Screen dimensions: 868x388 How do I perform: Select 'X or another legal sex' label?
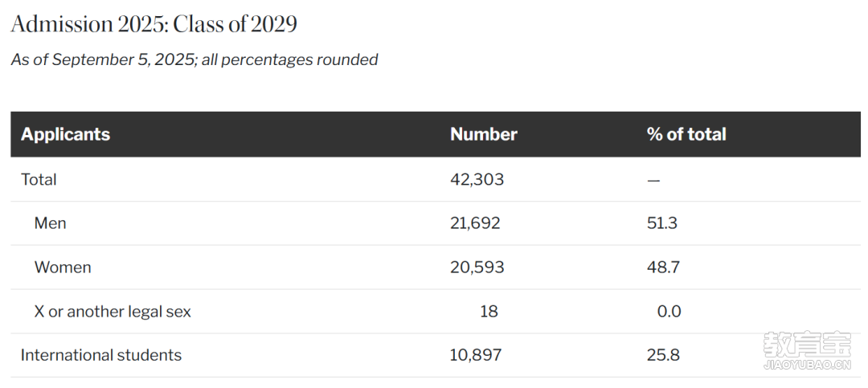[113, 312]
